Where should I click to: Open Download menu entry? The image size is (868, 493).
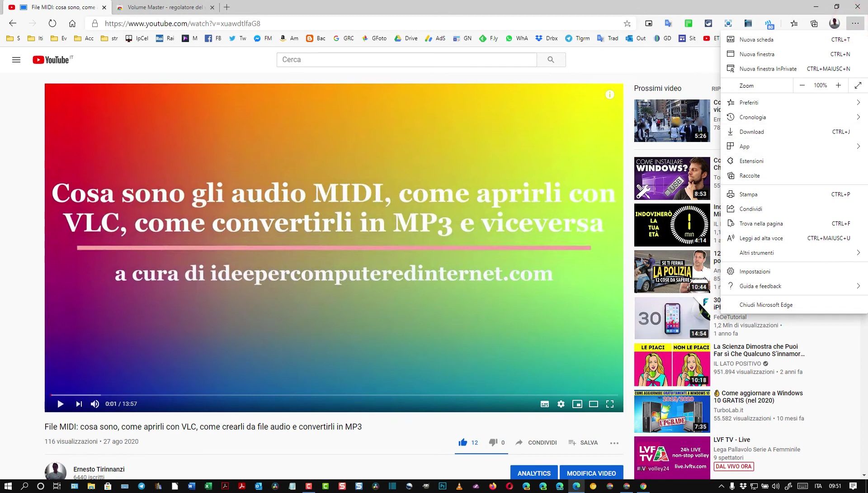(794, 132)
